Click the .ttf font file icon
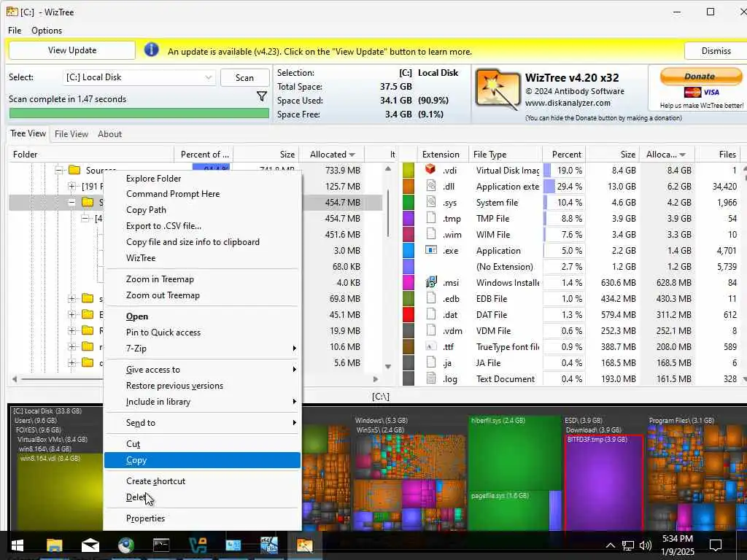Image resolution: width=747 pixels, height=560 pixels. pyautogui.click(x=430, y=346)
